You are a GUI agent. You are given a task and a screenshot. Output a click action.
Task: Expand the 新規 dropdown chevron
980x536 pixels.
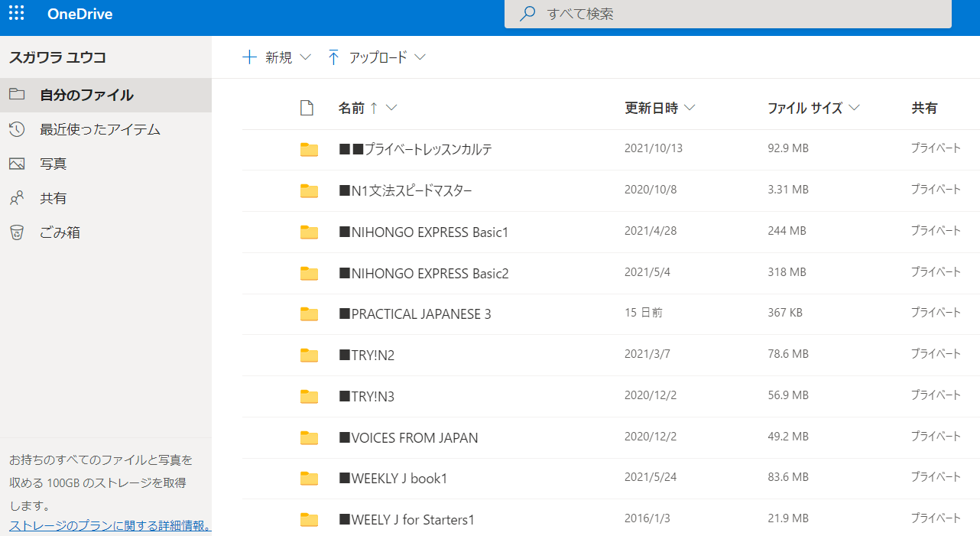pyautogui.click(x=306, y=57)
